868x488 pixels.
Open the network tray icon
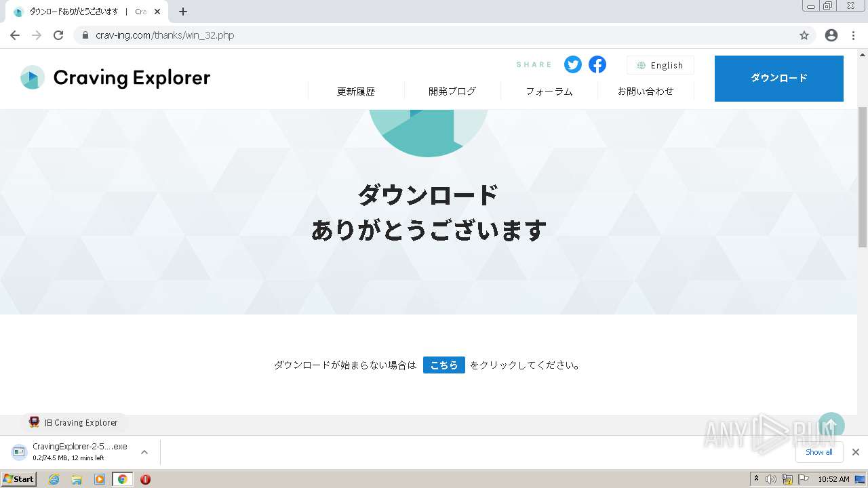[x=787, y=479]
